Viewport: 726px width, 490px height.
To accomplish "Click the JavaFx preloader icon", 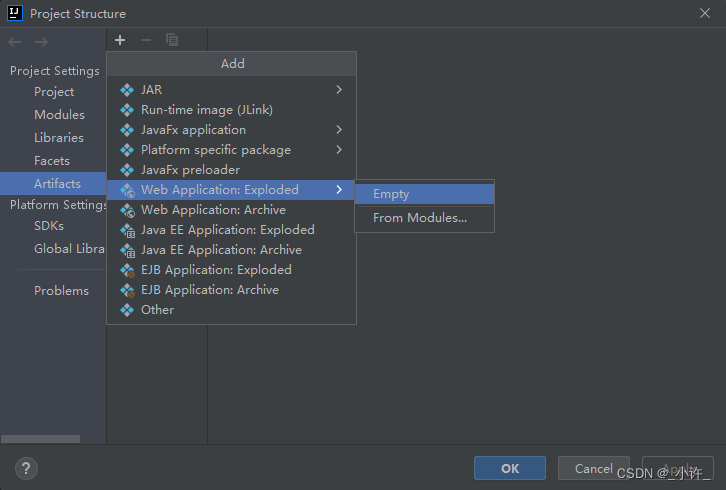I will tap(127, 170).
